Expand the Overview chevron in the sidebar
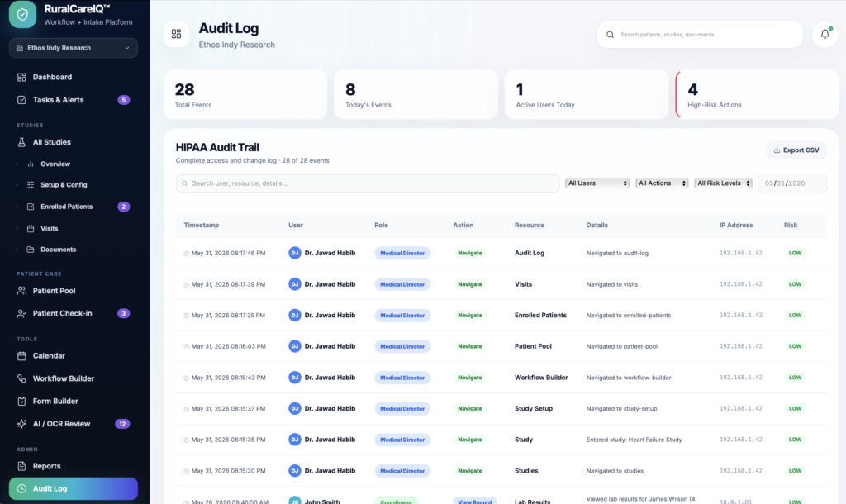 click(x=17, y=164)
